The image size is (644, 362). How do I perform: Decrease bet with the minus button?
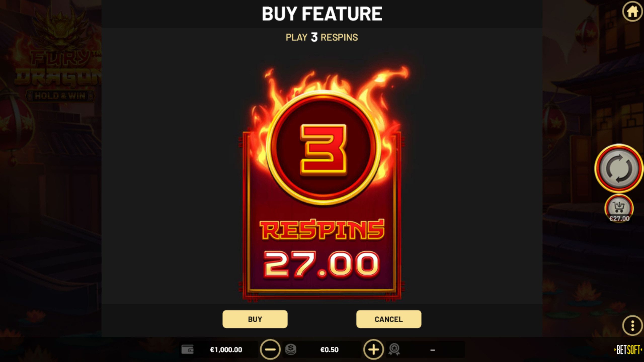click(x=270, y=349)
